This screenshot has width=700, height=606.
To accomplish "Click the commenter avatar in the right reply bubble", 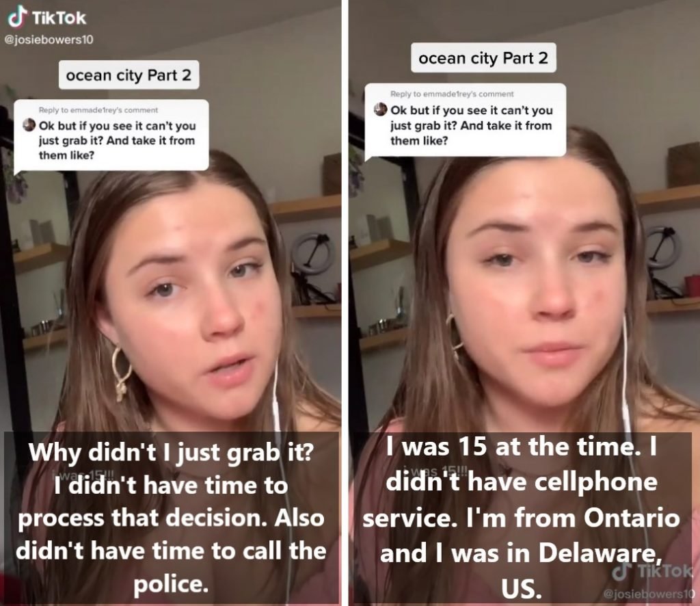I will click(x=380, y=109).
